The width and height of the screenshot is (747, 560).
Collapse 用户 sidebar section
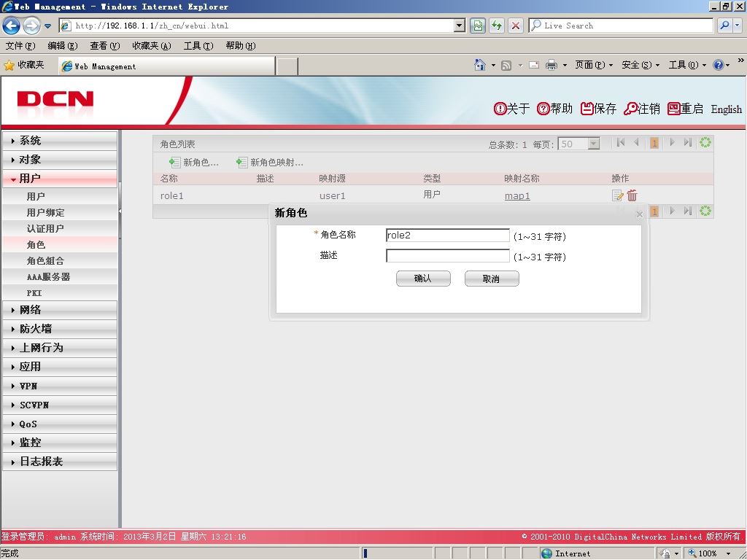pyautogui.click(x=60, y=179)
